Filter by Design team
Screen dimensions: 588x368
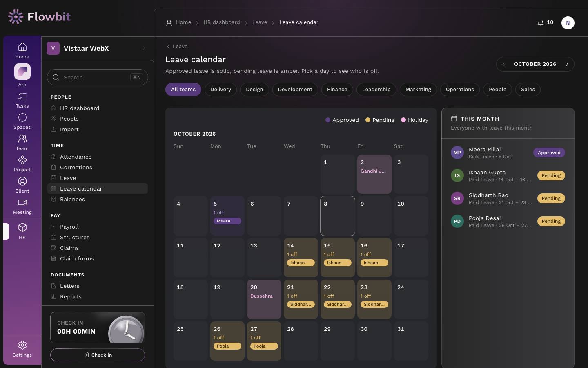coord(254,90)
